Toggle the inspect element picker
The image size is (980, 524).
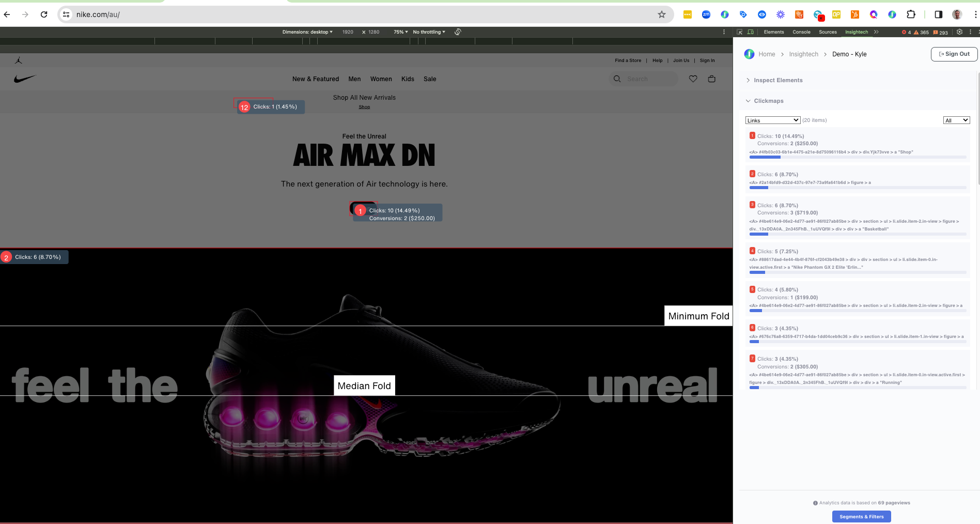(740, 32)
